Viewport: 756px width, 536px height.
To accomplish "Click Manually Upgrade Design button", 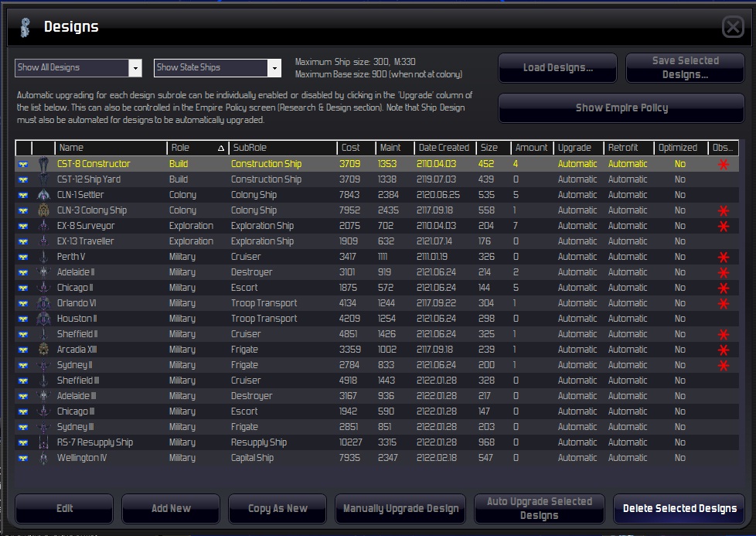I will click(400, 508).
